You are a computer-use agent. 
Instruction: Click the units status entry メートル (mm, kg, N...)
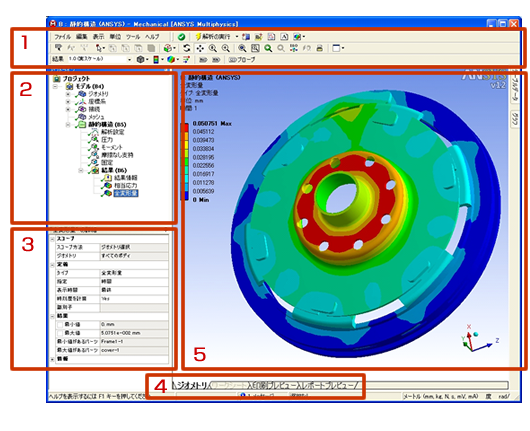[x=440, y=397]
